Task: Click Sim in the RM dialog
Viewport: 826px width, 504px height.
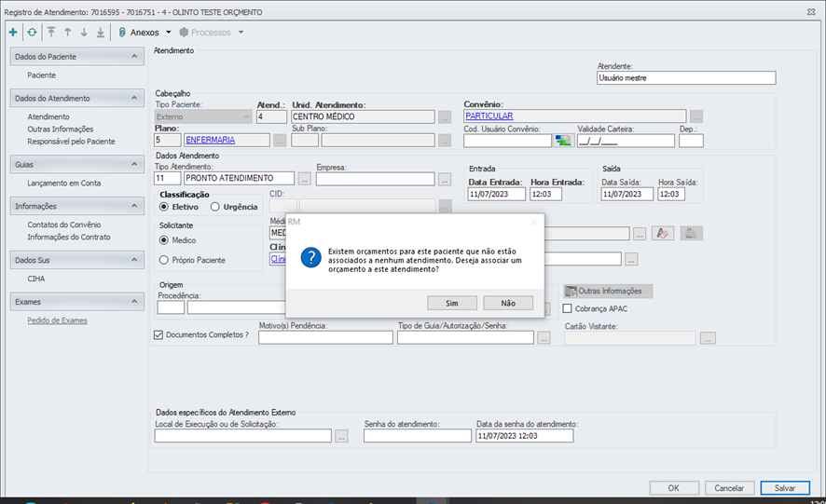Action: point(452,303)
